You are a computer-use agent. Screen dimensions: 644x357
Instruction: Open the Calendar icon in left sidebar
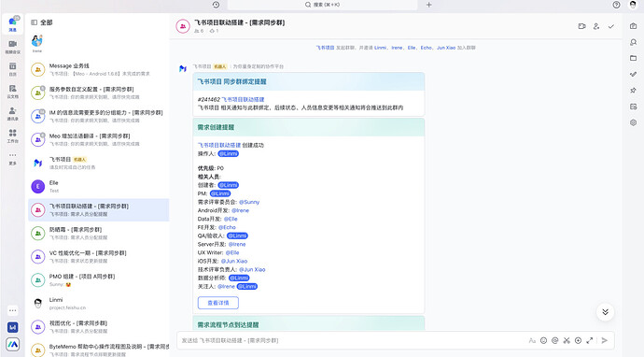pos(13,68)
